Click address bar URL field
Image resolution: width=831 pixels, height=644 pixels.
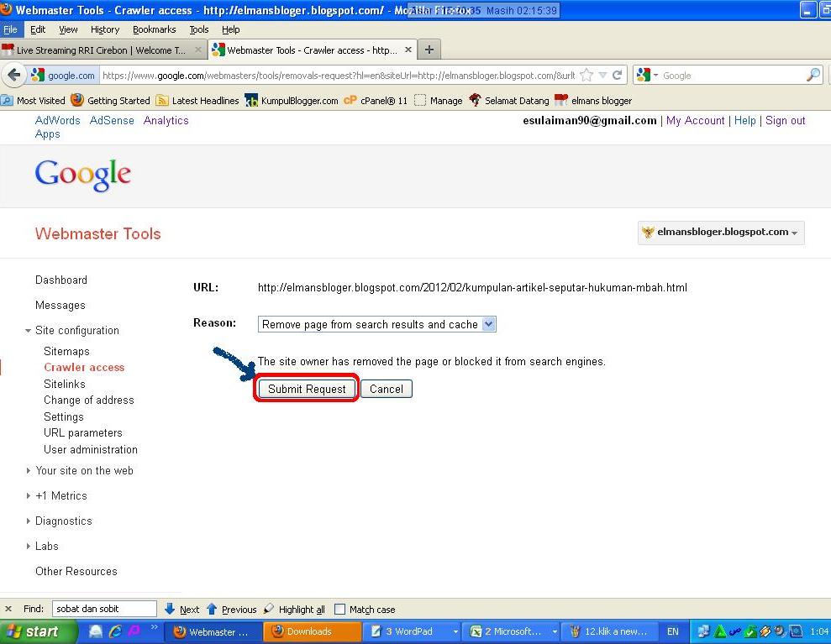pyautogui.click(x=338, y=76)
